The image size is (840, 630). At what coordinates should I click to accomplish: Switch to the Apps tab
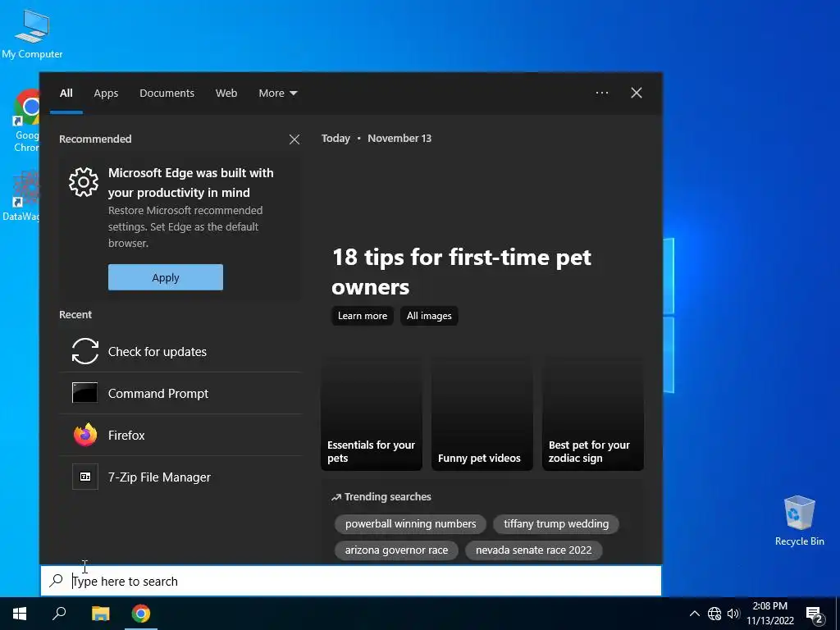pyautogui.click(x=106, y=94)
